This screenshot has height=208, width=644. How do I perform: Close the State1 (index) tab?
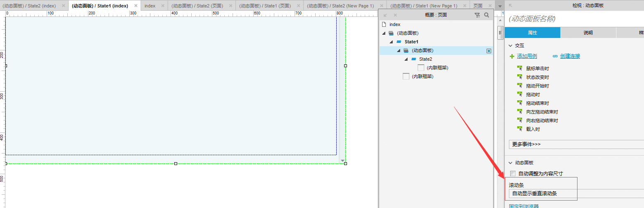[x=136, y=6]
